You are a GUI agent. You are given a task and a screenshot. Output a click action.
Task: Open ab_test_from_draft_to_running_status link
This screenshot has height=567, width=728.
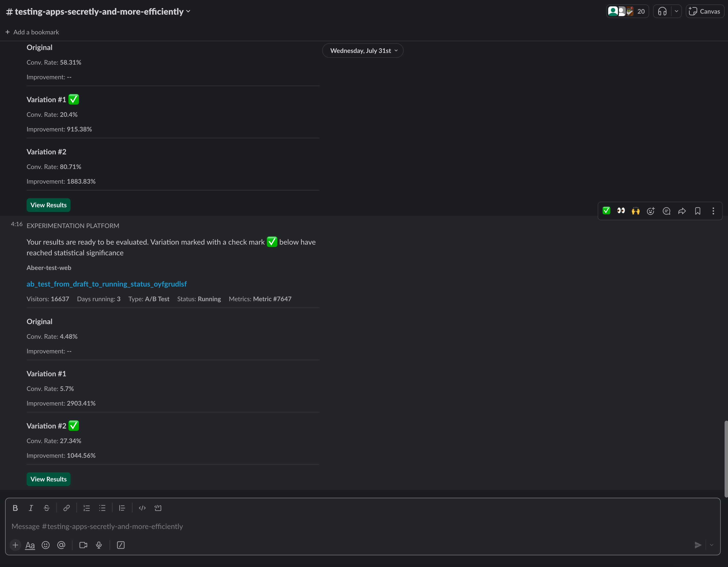coord(107,284)
